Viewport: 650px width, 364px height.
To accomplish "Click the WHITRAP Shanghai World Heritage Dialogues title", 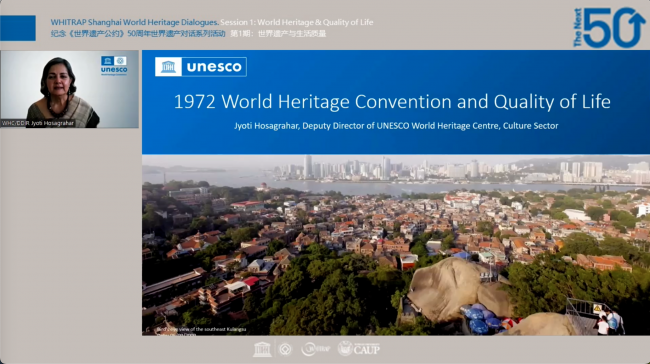I will click(135, 22).
